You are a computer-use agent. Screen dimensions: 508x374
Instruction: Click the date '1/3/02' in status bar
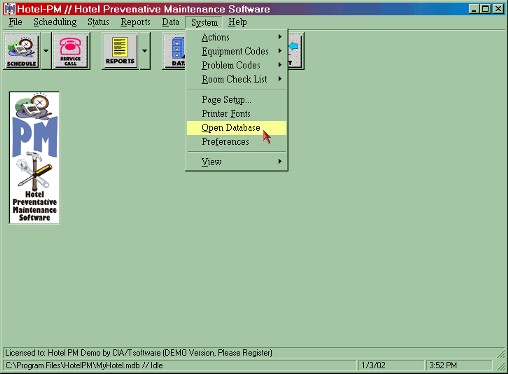pos(373,365)
